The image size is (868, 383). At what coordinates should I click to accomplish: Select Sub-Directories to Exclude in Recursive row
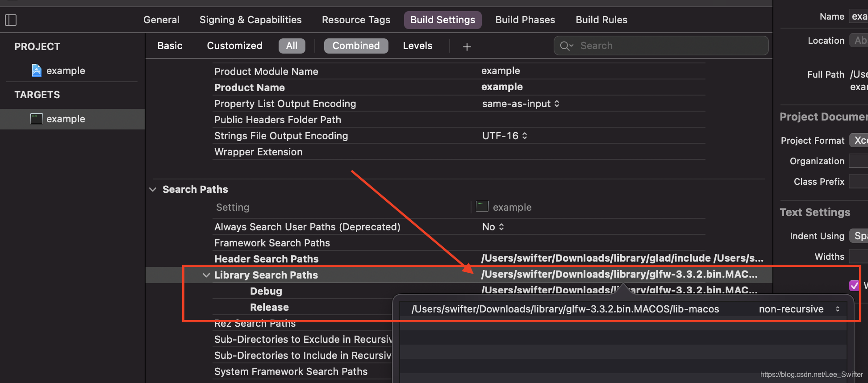coord(303,339)
